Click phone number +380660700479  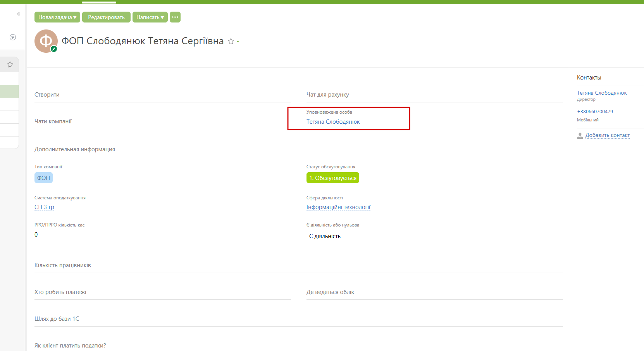pos(595,112)
